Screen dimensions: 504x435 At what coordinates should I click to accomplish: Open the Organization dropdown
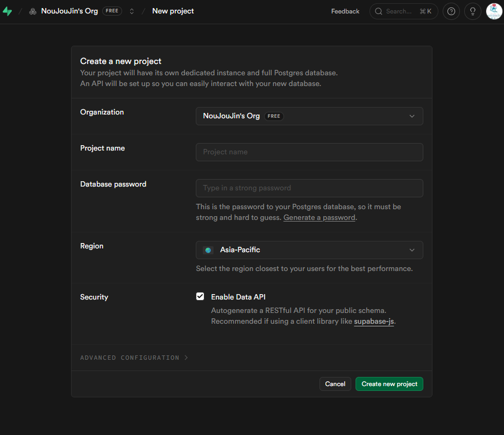pos(309,116)
